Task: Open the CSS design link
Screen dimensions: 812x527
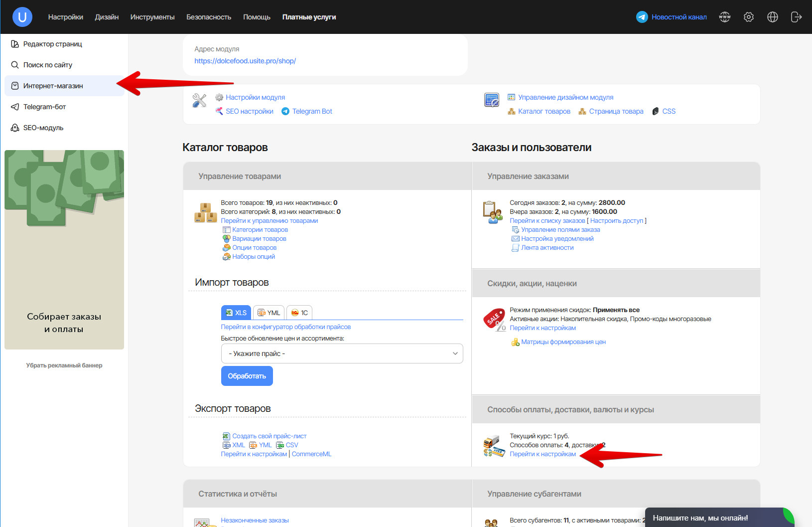Action: (x=669, y=111)
